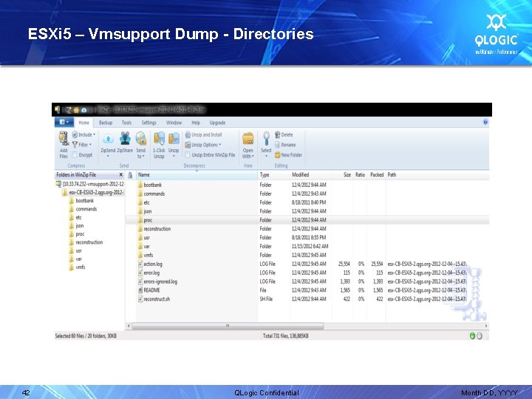Click the Filter funnel icon
Viewport: 532px width, 399px height.
(75, 145)
